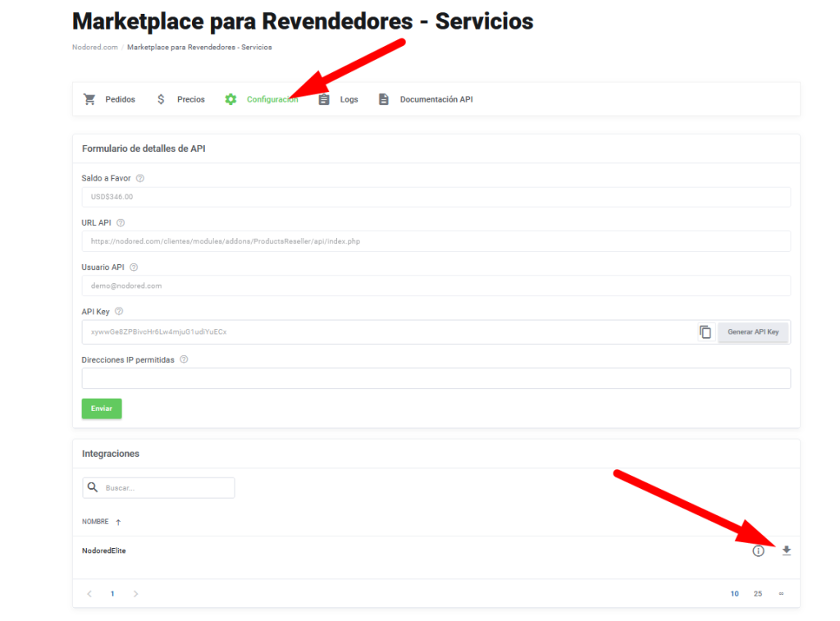Screen dimensions: 840x621
Task: Switch to the Configuración tab
Action: click(262, 99)
